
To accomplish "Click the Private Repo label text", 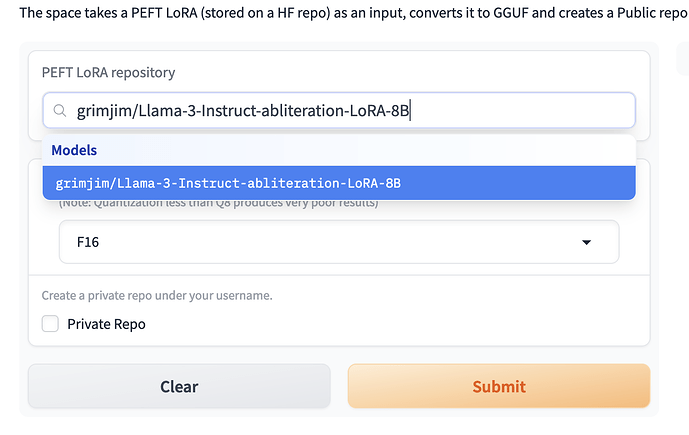I will click(x=106, y=324).
